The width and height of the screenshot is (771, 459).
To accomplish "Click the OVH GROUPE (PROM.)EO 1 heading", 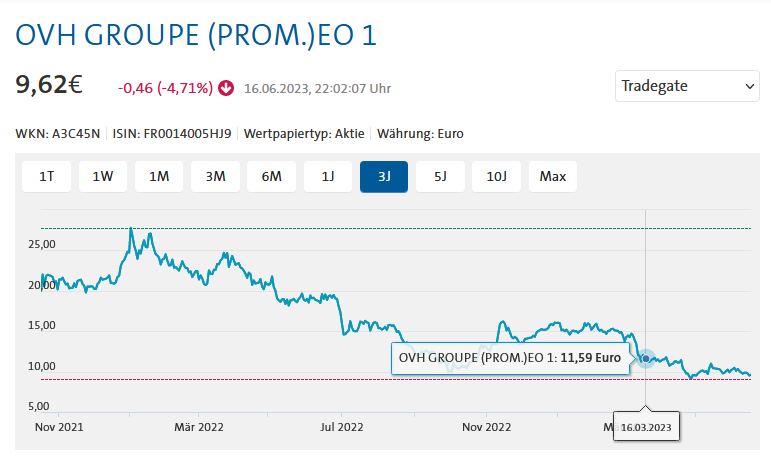I will (196, 36).
